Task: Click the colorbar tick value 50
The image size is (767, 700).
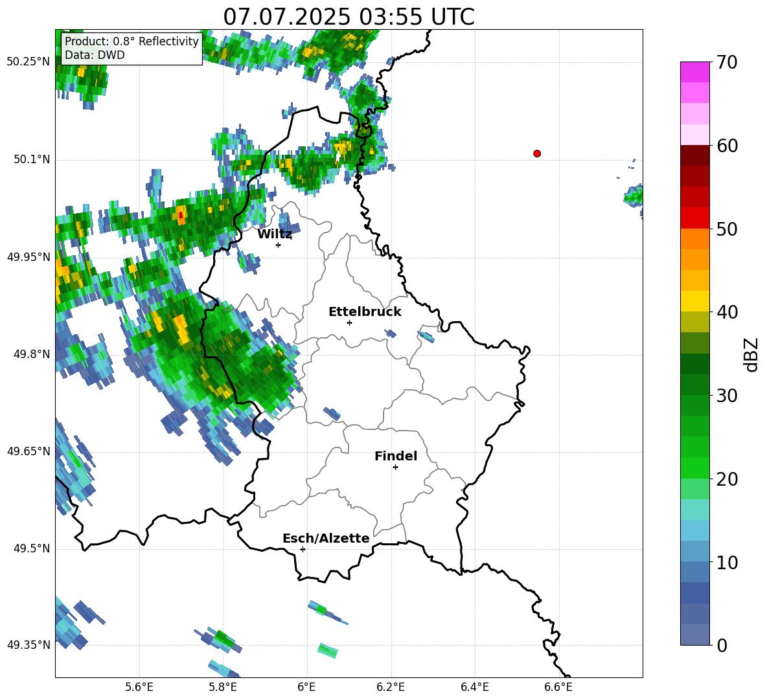Action: pyautogui.click(x=726, y=229)
